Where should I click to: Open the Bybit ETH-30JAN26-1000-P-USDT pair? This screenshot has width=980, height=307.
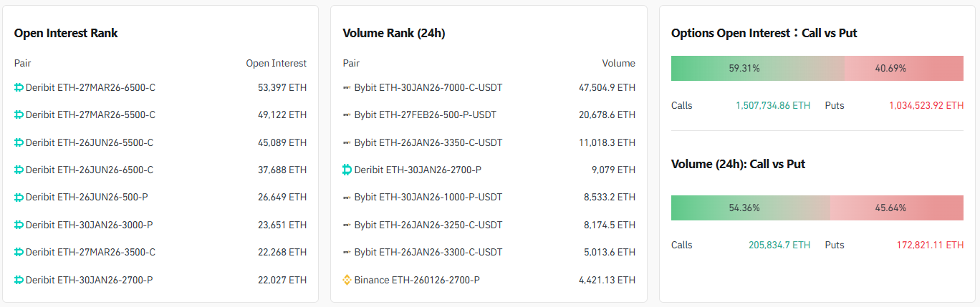(x=428, y=197)
